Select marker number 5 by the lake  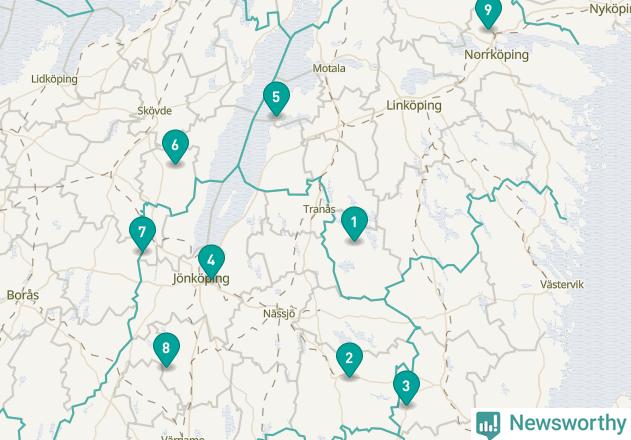coord(276,98)
